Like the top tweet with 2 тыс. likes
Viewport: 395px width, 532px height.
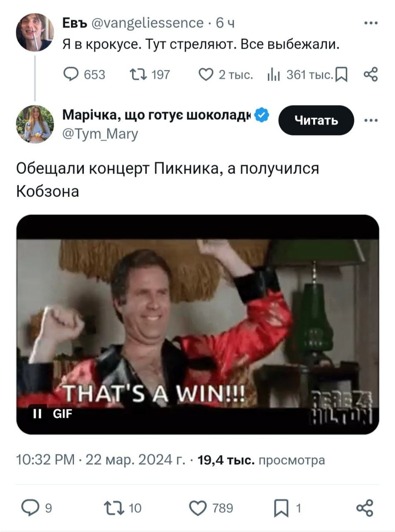225,75
